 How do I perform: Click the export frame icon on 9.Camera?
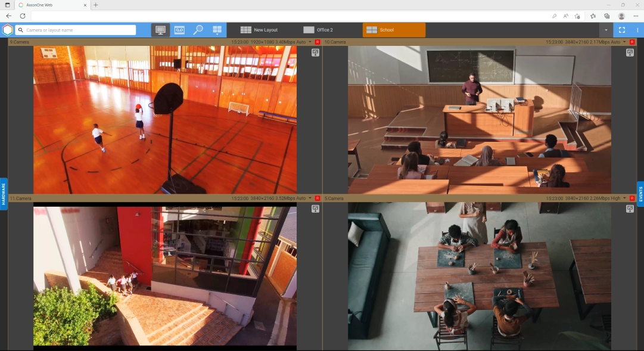[x=315, y=52]
